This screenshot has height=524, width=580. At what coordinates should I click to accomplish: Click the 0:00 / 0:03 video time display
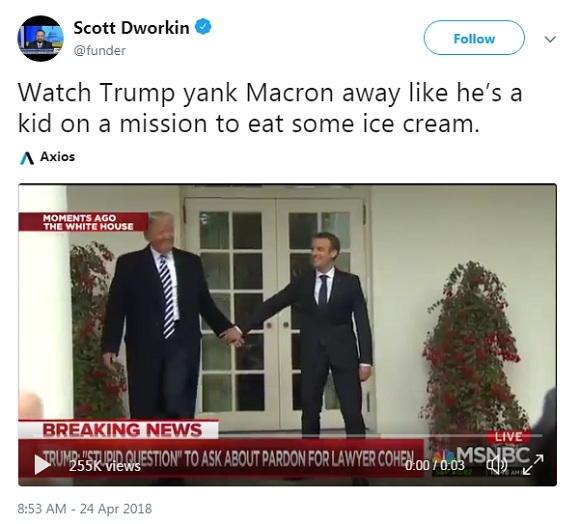click(435, 465)
